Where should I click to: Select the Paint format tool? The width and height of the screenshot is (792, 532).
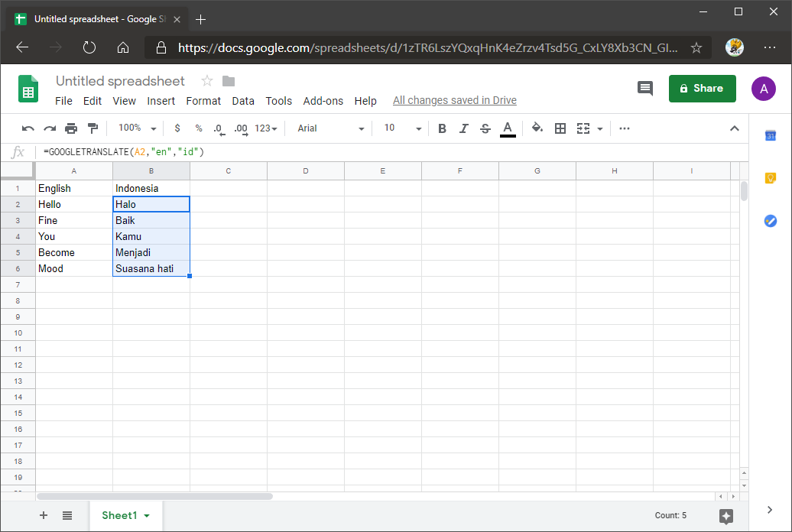tap(93, 128)
